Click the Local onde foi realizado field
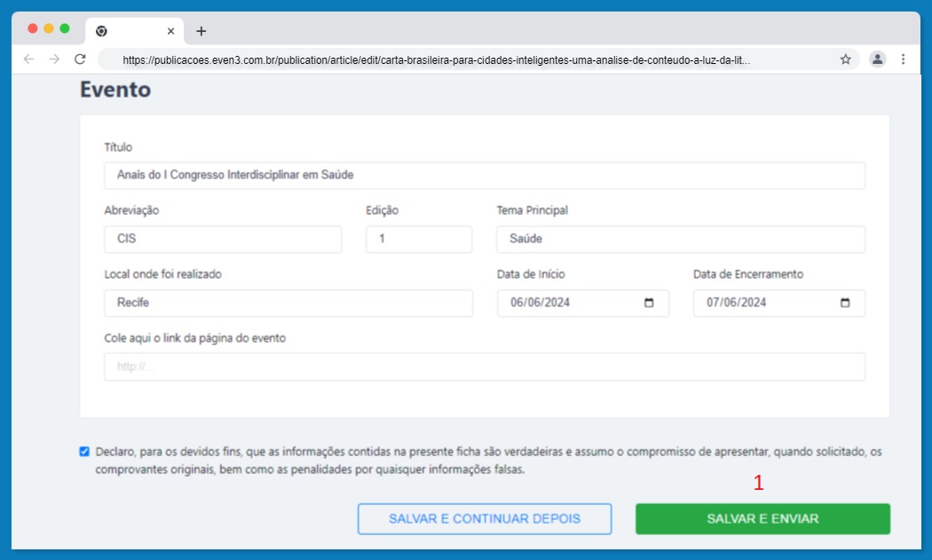The image size is (932, 560). tap(288, 304)
